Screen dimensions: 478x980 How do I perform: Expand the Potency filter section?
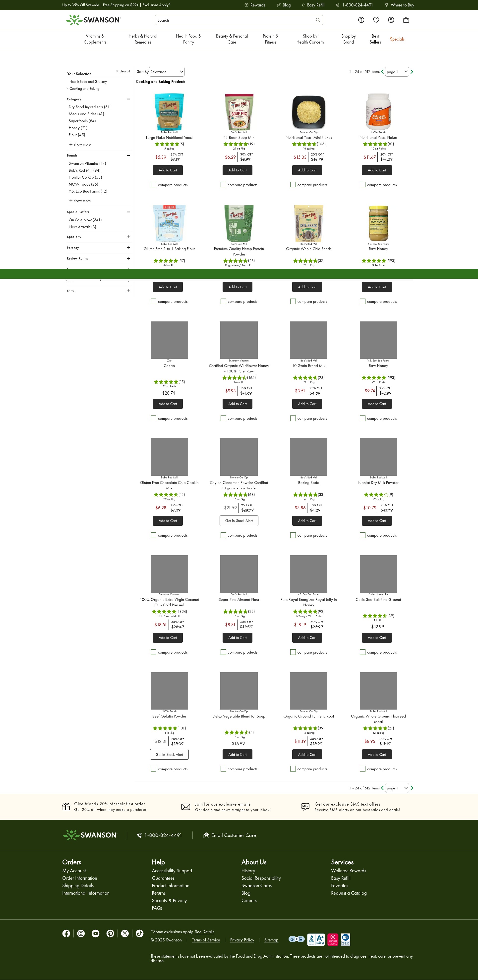[128, 248]
